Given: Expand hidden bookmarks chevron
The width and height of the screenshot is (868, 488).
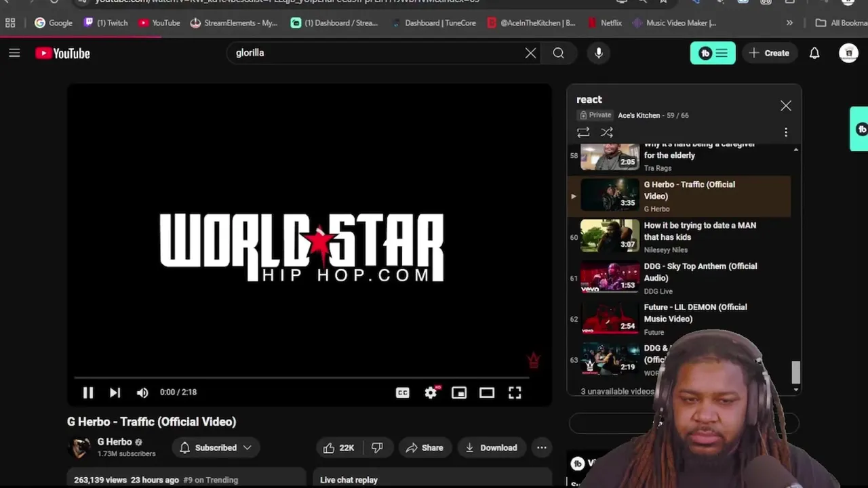Looking at the screenshot, I should click(x=789, y=23).
